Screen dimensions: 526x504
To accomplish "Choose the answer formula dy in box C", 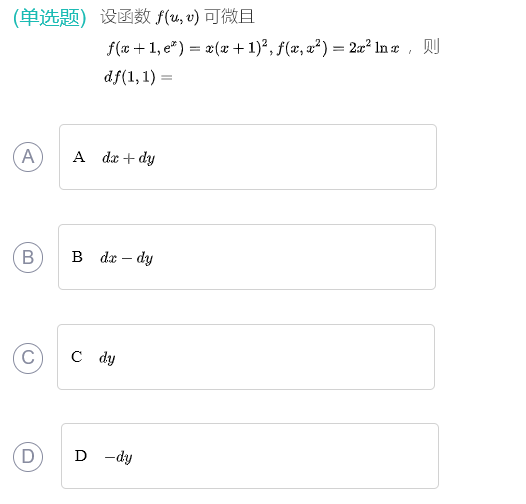I will point(107,358).
